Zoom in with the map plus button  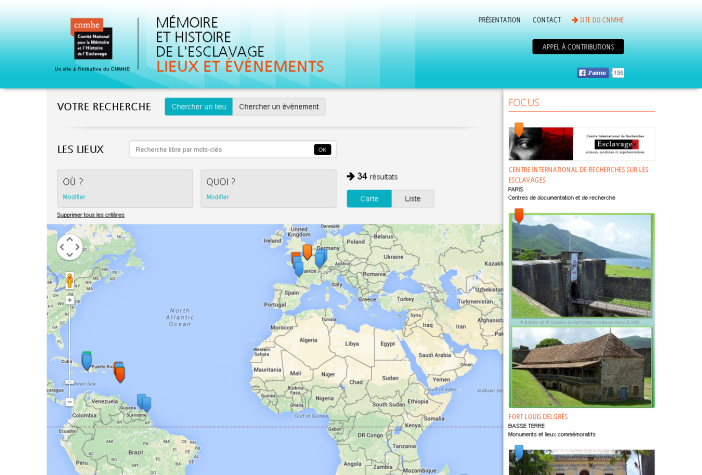pyautogui.click(x=69, y=300)
